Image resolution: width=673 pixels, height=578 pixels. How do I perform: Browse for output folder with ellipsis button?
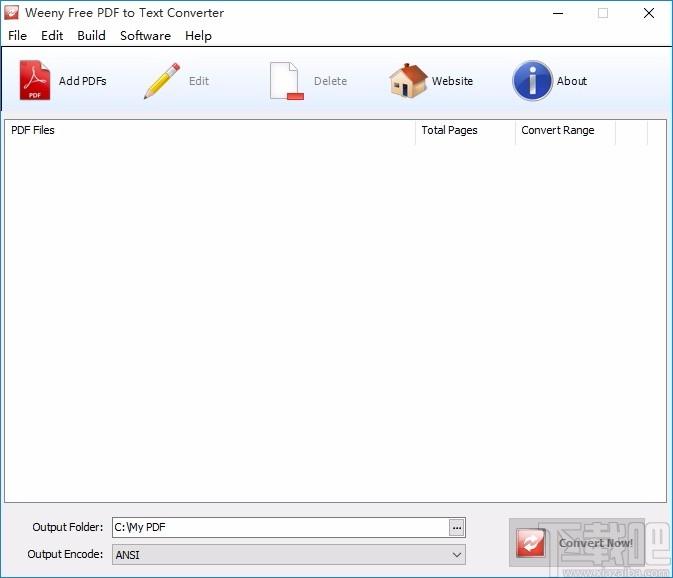(457, 527)
